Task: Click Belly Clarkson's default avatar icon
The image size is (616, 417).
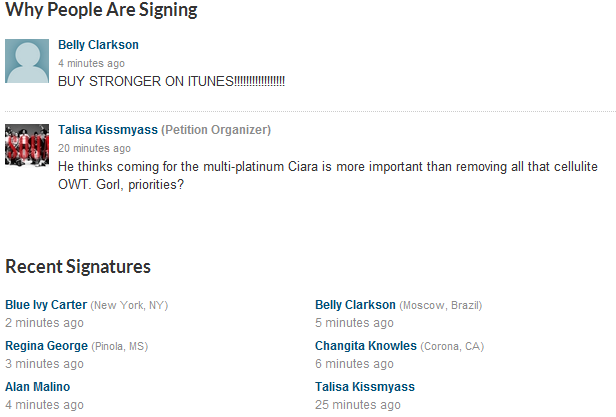Action: pos(27,62)
